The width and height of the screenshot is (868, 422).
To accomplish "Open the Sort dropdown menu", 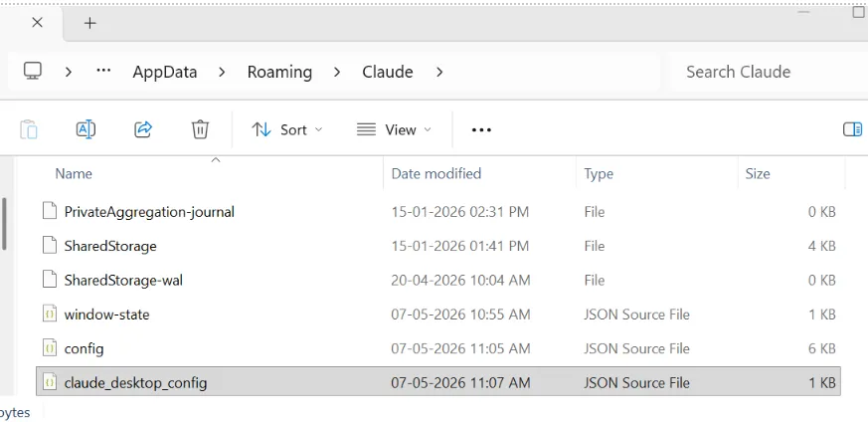I will (286, 129).
